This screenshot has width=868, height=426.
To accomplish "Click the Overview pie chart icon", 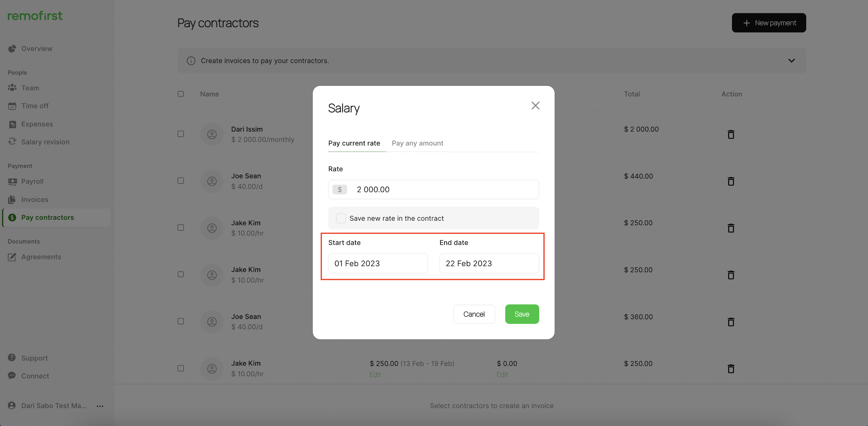I will click(12, 49).
